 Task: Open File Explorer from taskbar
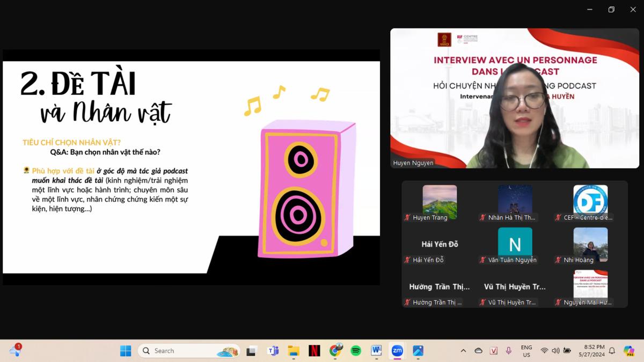[x=294, y=351]
